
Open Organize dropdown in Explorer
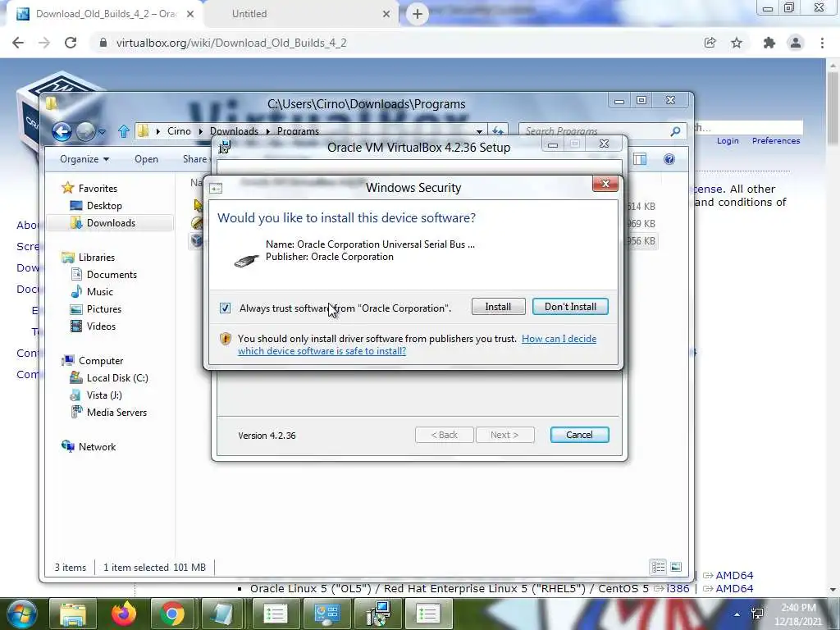(84, 159)
